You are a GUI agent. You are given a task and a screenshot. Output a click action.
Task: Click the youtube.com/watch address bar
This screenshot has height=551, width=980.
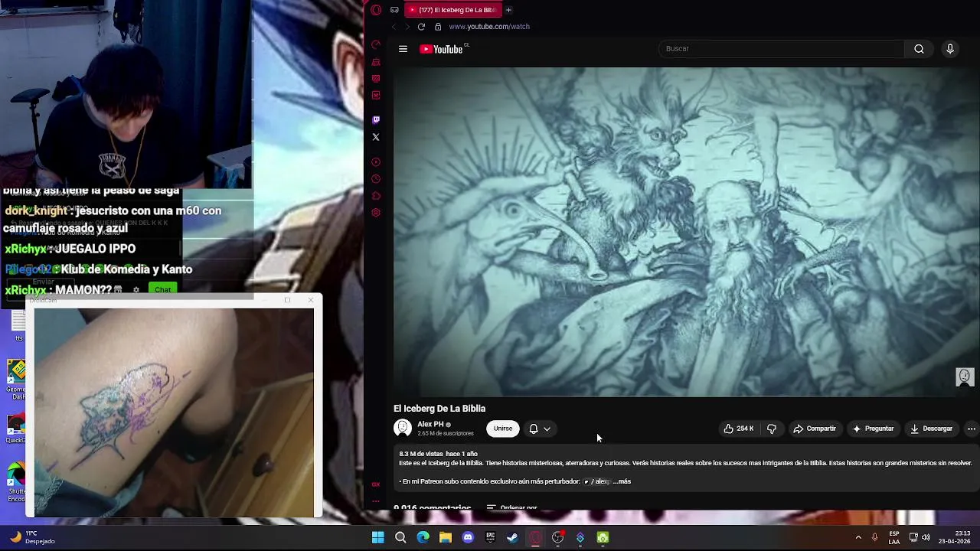tap(489, 26)
